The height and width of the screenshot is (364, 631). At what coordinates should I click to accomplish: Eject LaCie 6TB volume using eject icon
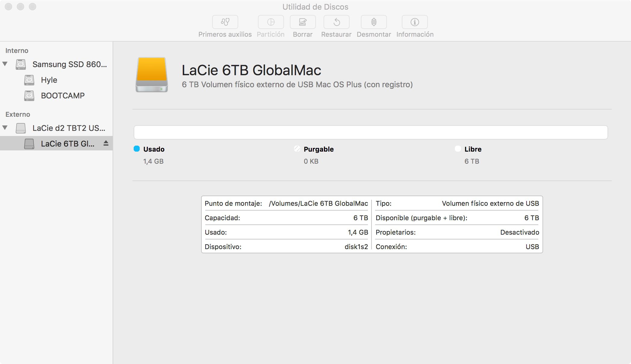(106, 143)
